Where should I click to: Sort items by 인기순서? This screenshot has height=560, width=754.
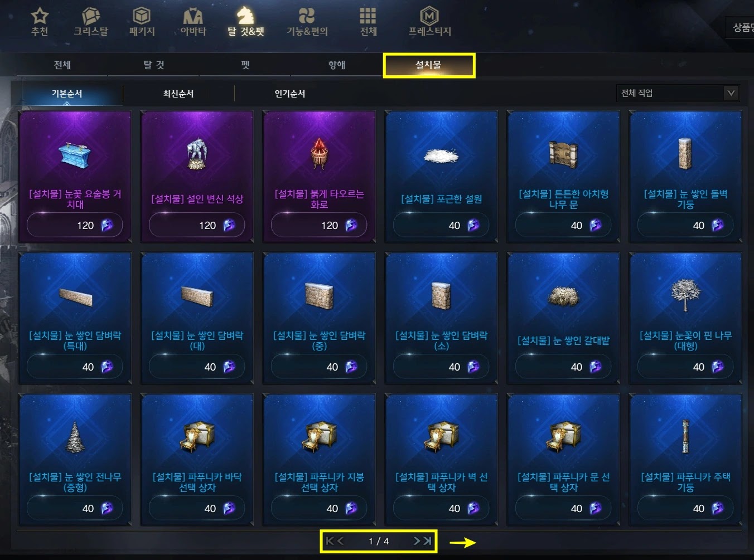290,94
